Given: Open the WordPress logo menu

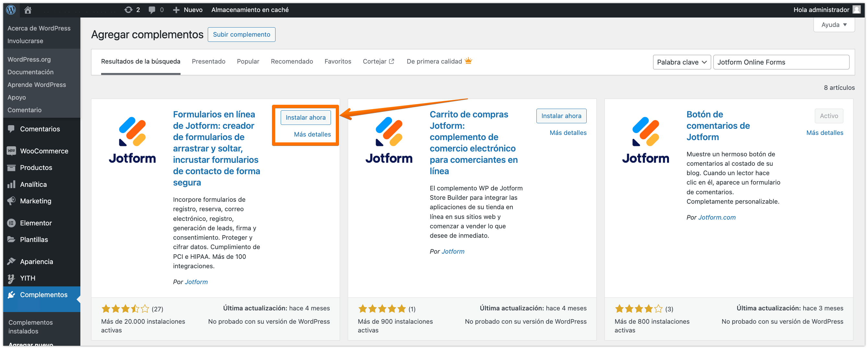Looking at the screenshot, I should (11, 10).
